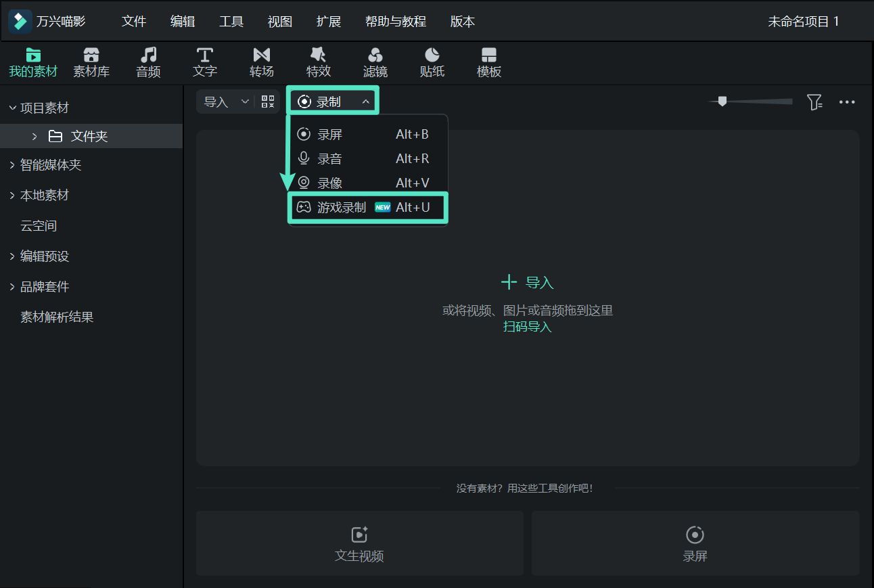Screen dimensions: 874x588
Task: Open the 贴纸 stickers panel
Action: [432, 63]
